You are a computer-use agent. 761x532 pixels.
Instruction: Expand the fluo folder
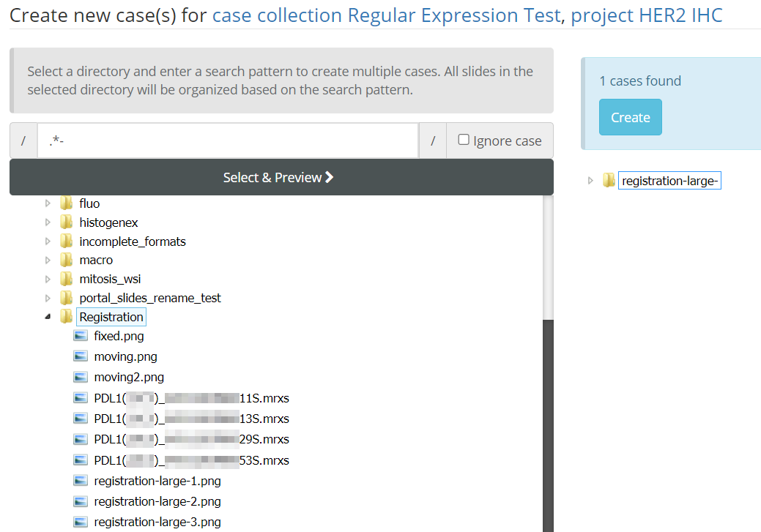[x=48, y=203]
